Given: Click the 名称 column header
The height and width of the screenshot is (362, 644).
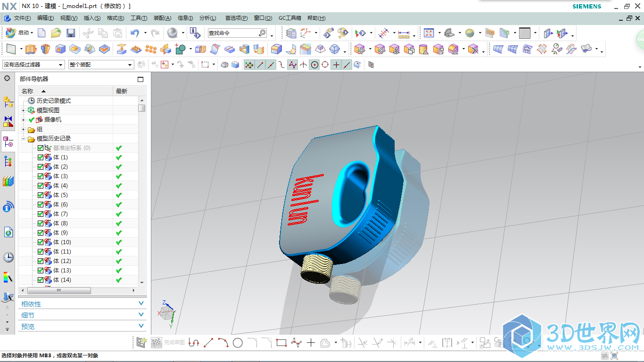Looking at the screenshot, I should 66,91.
